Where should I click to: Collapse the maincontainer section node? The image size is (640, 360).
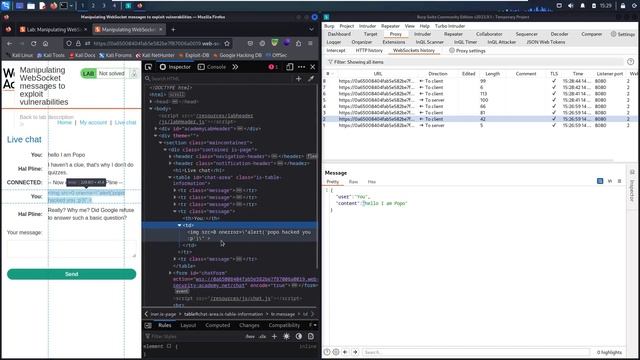tap(161, 142)
